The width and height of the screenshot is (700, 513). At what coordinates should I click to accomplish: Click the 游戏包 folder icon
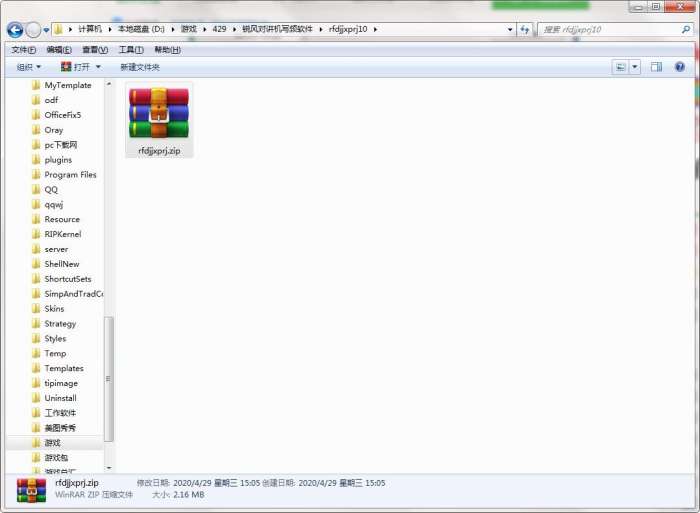(37, 458)
